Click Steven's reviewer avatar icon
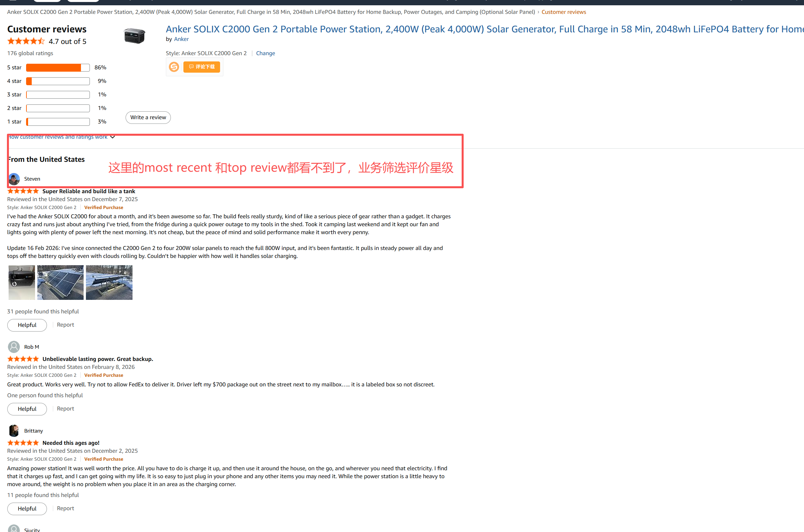 pyautogui.click(x=14, y=179)
